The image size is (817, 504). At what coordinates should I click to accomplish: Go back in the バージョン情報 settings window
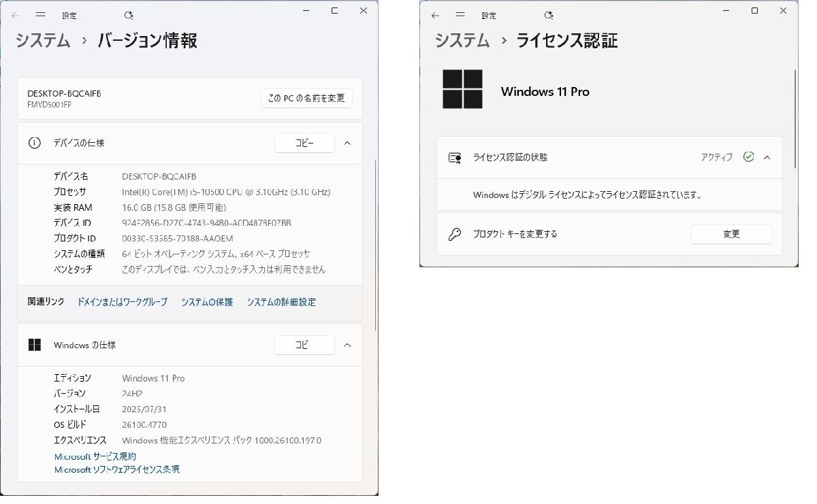(16, 14)
